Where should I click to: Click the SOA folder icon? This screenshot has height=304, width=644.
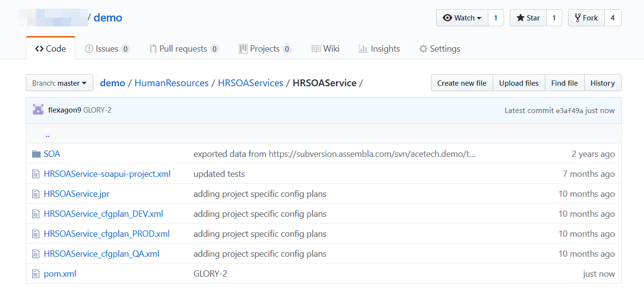[x=36, y=154]
